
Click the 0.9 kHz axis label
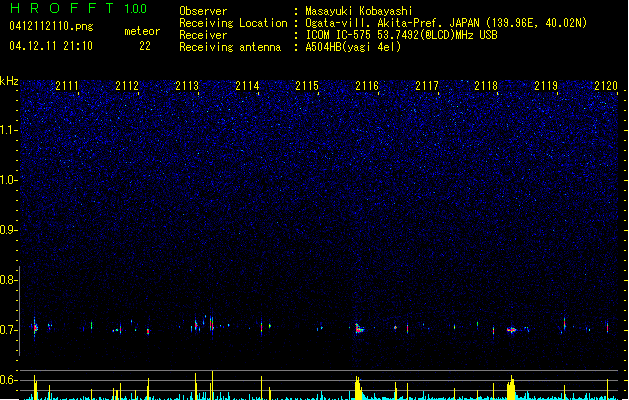(8, 230)
